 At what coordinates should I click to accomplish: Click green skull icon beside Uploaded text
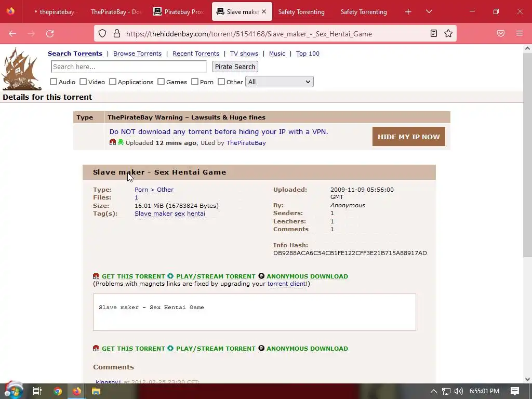click(x=121, y=142)
